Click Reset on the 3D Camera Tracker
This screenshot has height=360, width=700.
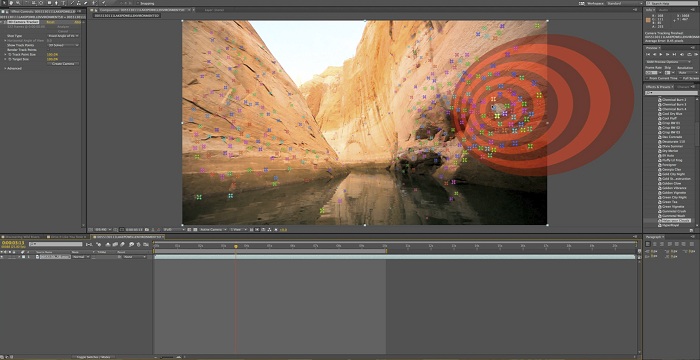[x=50, y=22]
